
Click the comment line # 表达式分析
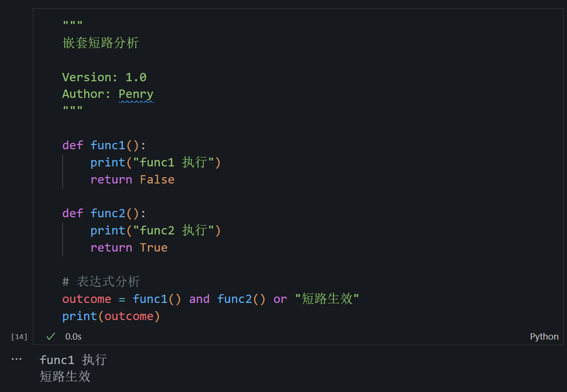(x=101, y=281)
